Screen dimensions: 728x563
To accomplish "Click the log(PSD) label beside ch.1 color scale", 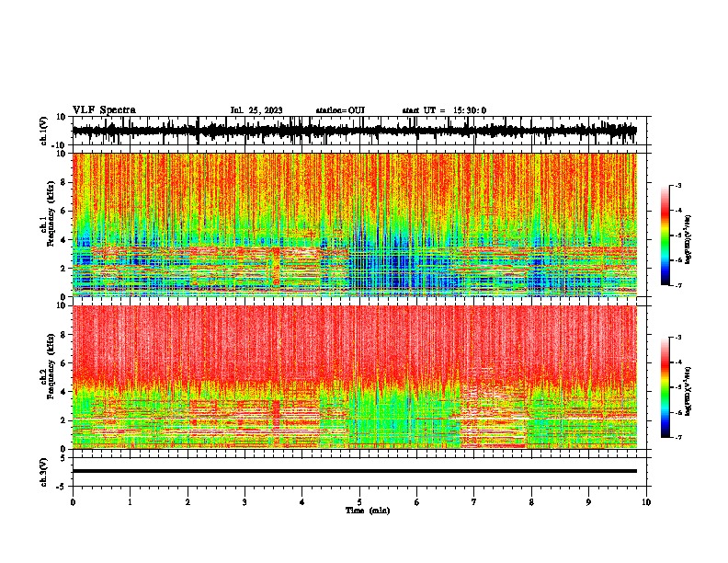I will (x=688, y=239).
